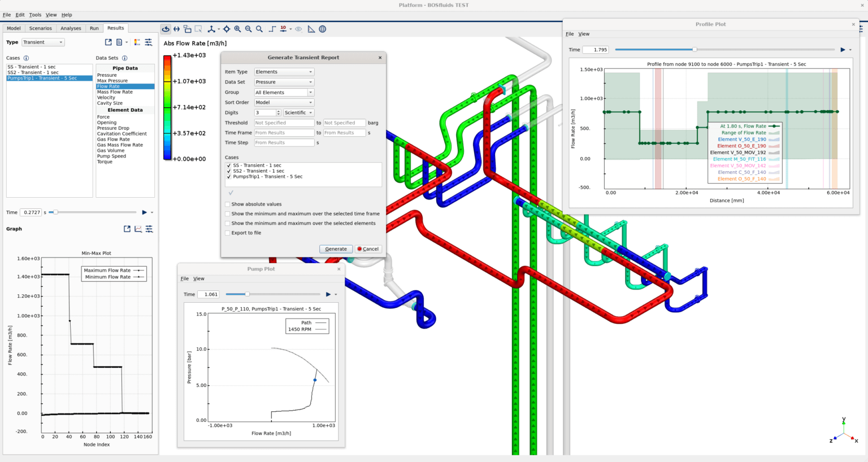Click the rotate view tool icon
This screenshot has height=462, width=868.
(166, 29)
